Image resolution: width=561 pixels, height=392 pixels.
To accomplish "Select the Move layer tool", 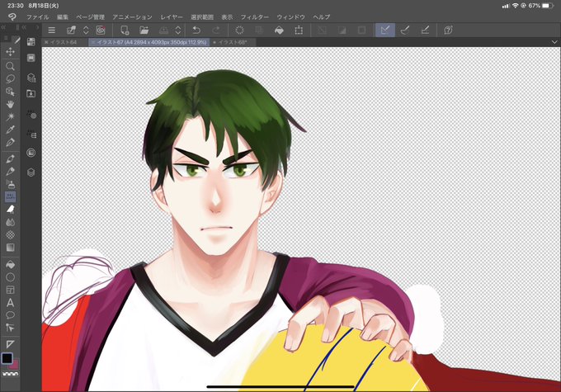I will coord(10,52).
